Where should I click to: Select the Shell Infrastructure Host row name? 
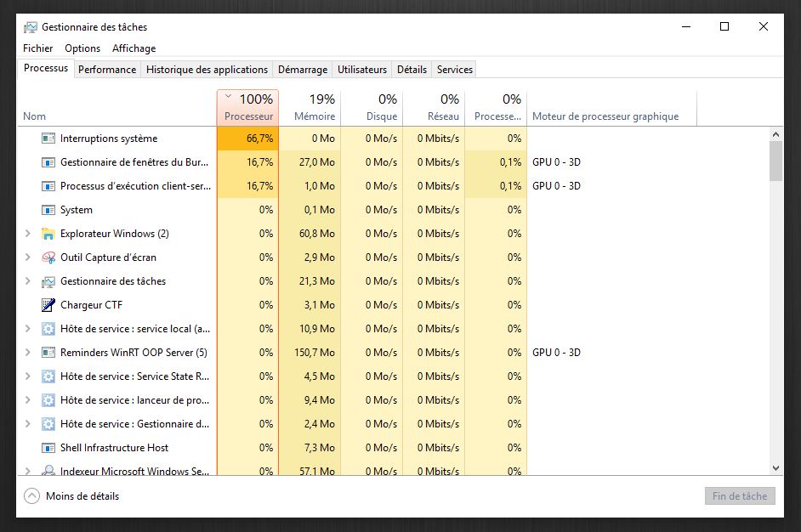pos(115,448)
